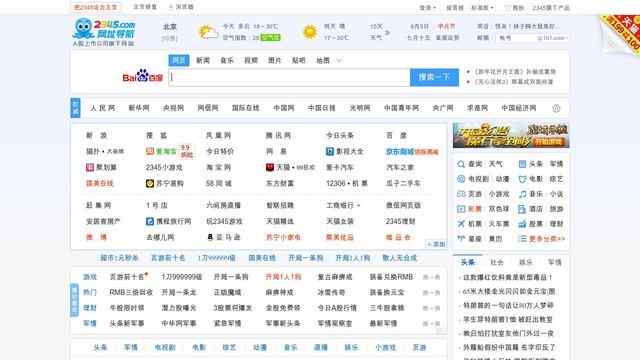The width and height of the screenshot is (640, 360).
Task: Select the 贴吧 search tab
Action: point(299,60)
